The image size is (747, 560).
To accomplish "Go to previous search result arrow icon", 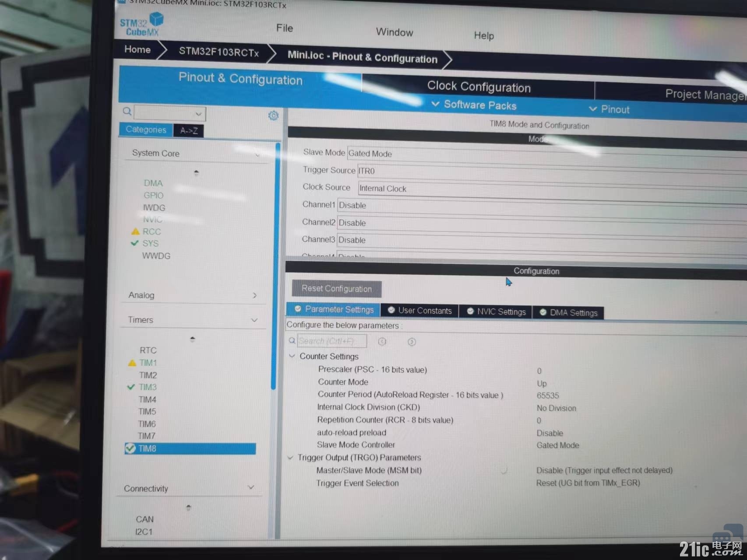I will [x=382, y=341].
